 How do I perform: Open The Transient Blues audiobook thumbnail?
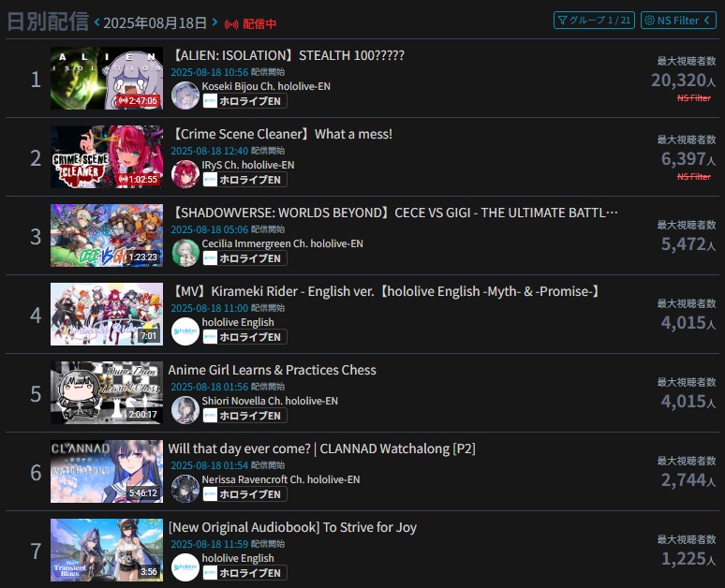pos(107,550)
